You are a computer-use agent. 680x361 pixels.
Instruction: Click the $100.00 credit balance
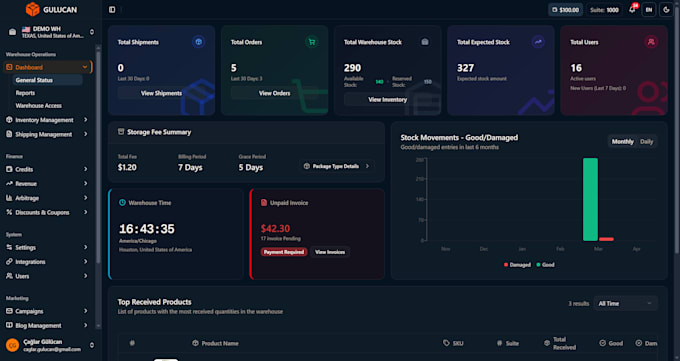(566, 10)
